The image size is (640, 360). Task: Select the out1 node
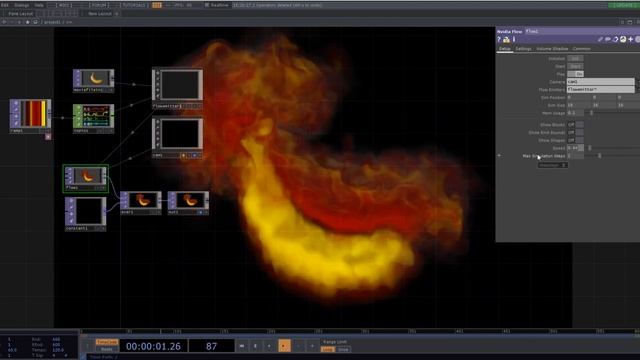pyautogui.click(x=188, y=203)
